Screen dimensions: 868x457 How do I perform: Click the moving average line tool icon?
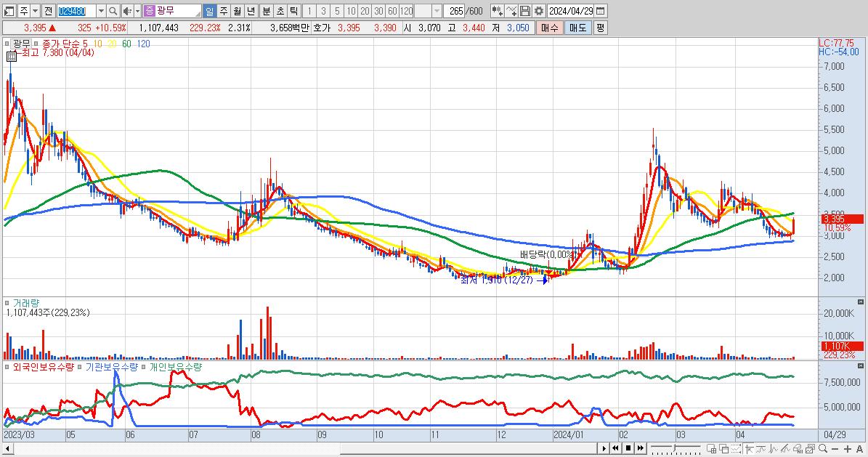click(x=761, y=449)
